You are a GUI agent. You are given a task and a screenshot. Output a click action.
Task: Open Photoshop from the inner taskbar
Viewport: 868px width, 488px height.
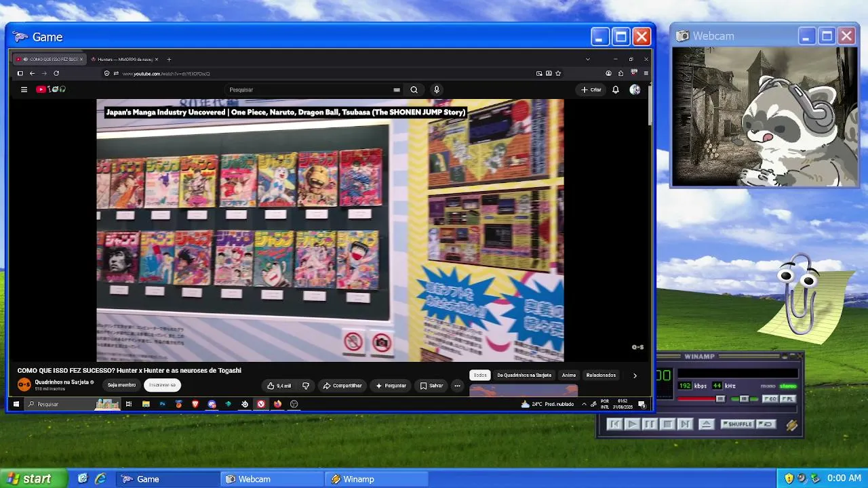coord(162,404)
